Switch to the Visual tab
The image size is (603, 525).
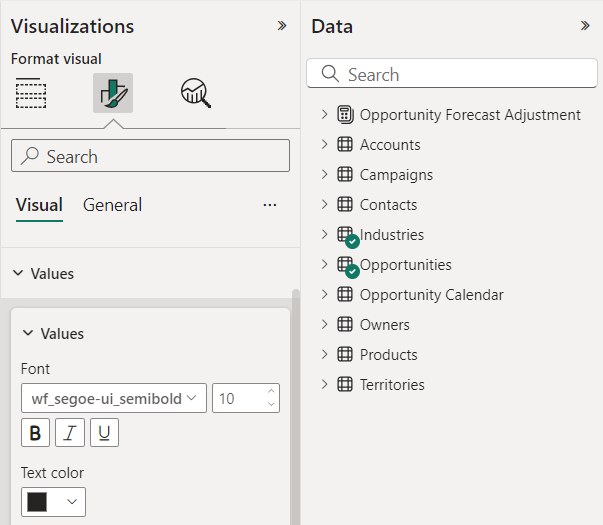click(x=39, y=205)
